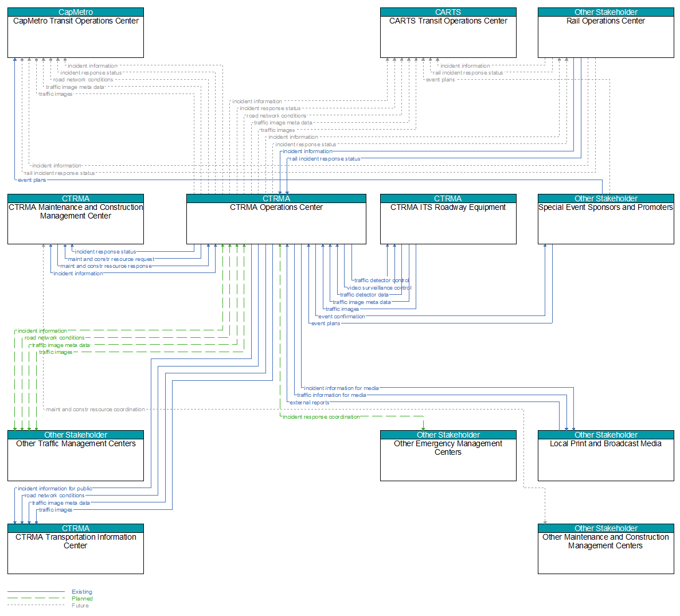Click the 'Existing' legend entry
This screenshot has width=680, height=616.
tap(82, 592)
